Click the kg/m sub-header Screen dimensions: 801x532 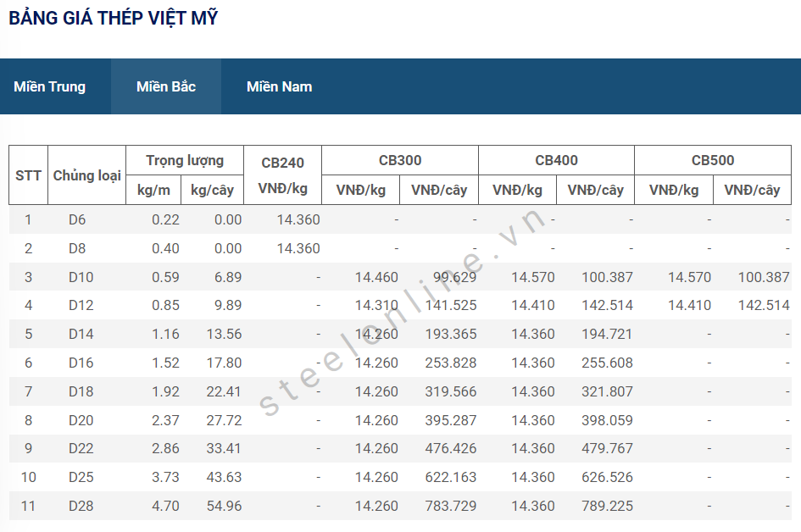click(x=153, y=191)
